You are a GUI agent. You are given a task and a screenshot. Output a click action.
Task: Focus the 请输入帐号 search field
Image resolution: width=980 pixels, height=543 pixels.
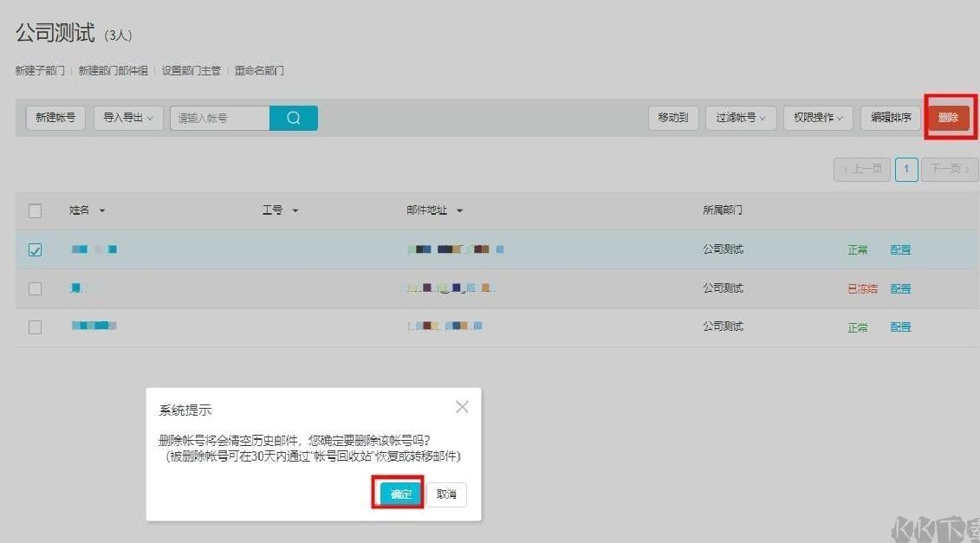click(220, 118)
